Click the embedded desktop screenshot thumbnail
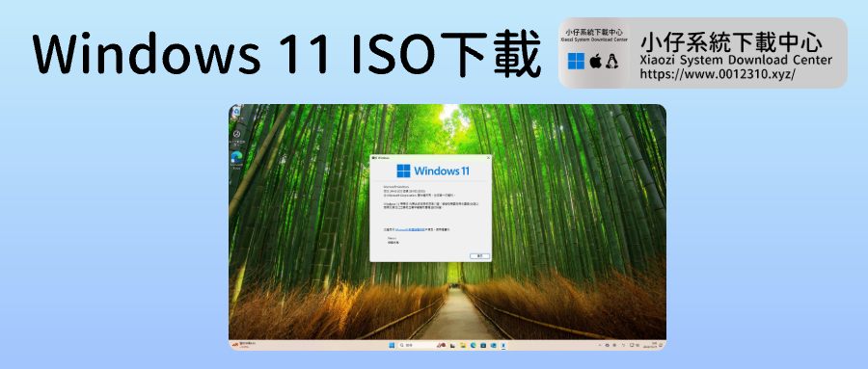This screenshot has width=868, height=369. [448, 227]
